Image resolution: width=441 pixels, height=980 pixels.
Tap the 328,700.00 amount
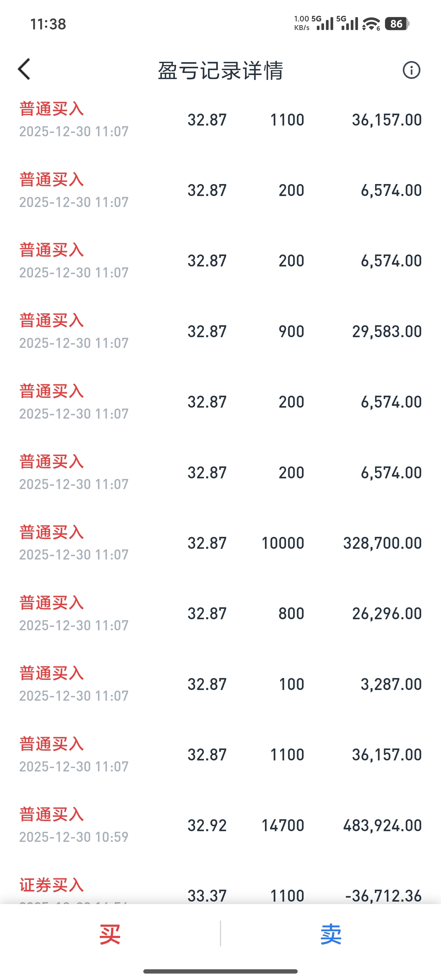[x=382, y=543]
